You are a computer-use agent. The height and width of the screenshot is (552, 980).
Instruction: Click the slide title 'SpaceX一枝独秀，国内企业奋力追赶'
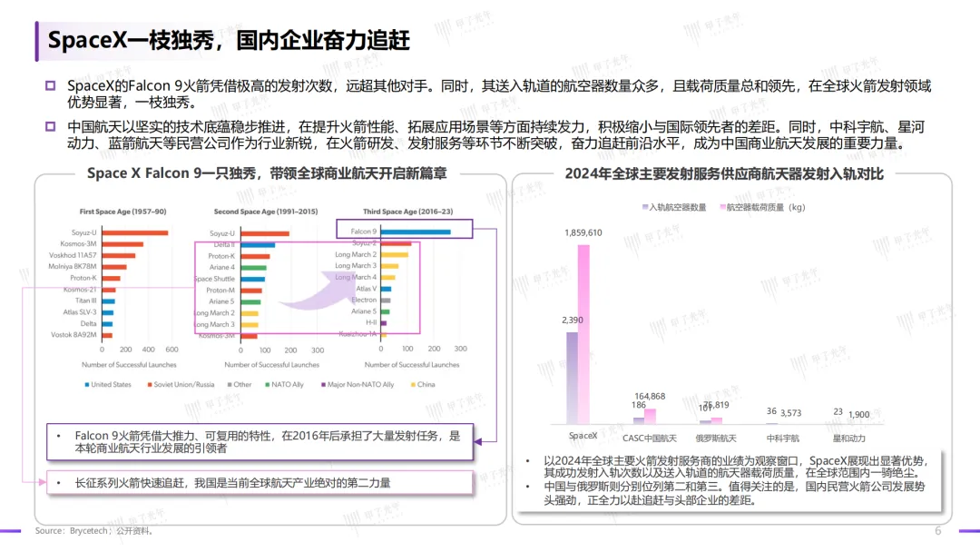point(229,40)
